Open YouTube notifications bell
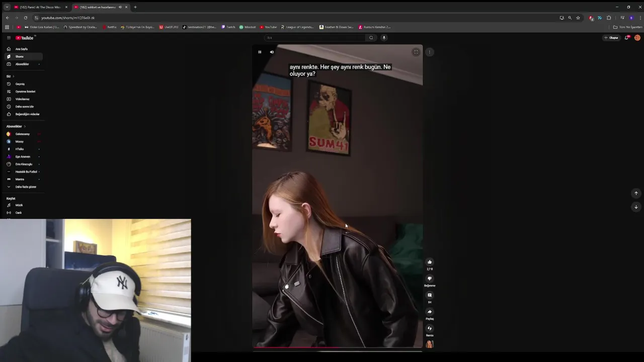Screen dimensions: 644x362 (627, 38)
